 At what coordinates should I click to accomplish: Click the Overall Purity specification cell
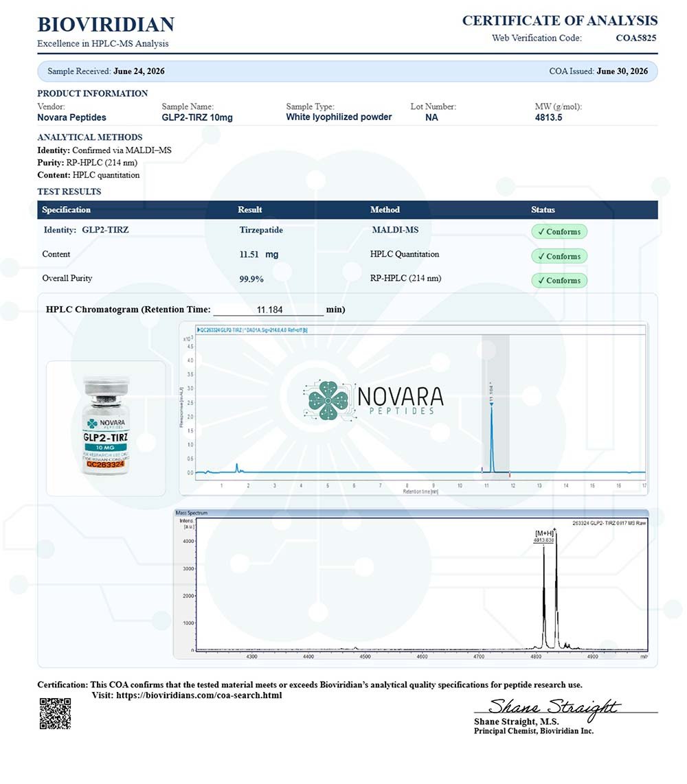click(67, 278)
